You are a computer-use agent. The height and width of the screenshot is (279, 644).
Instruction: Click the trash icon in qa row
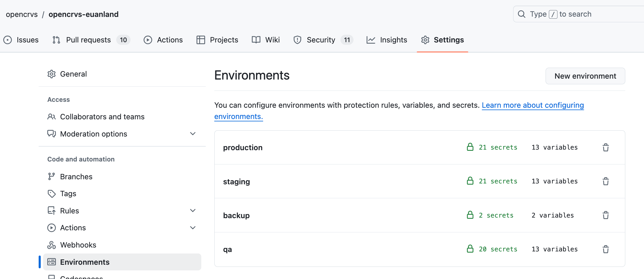click(606, 249)
